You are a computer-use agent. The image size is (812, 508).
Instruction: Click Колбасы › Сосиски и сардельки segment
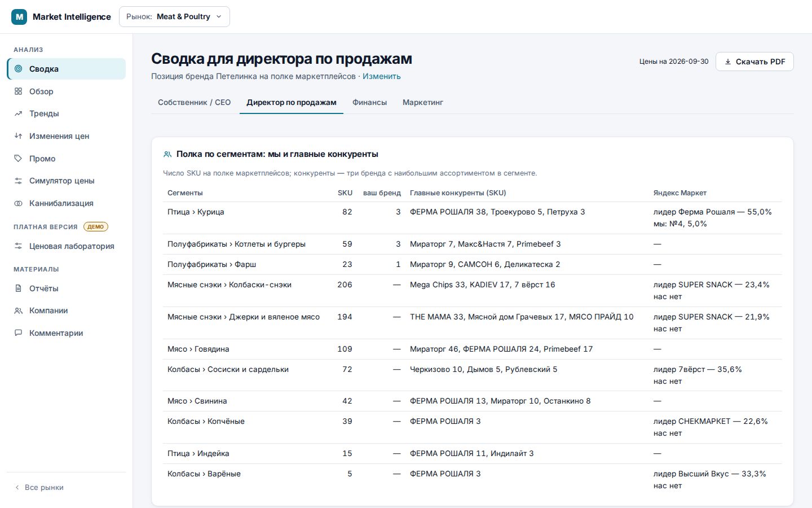coord(228,369)
